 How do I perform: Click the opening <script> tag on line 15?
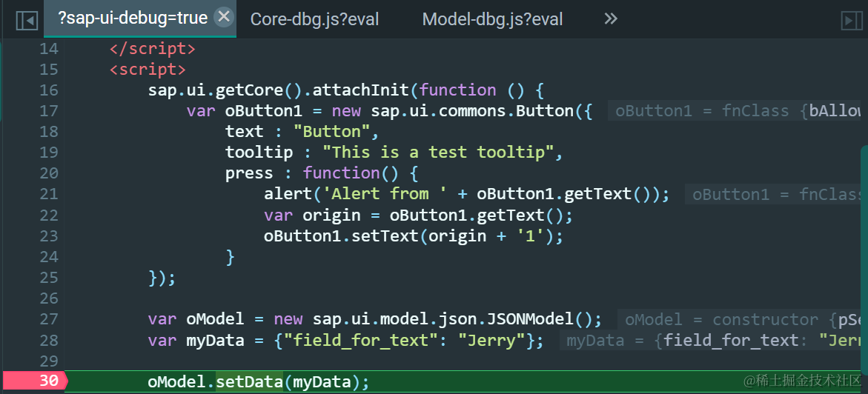(x=148, y=70)
